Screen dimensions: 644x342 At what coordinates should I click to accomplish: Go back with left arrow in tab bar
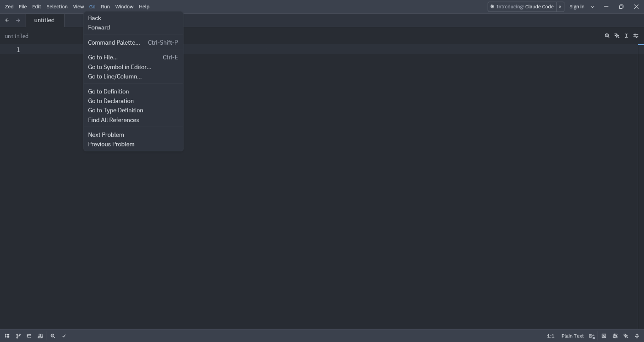pyautogui.click(x=7, y=20)
